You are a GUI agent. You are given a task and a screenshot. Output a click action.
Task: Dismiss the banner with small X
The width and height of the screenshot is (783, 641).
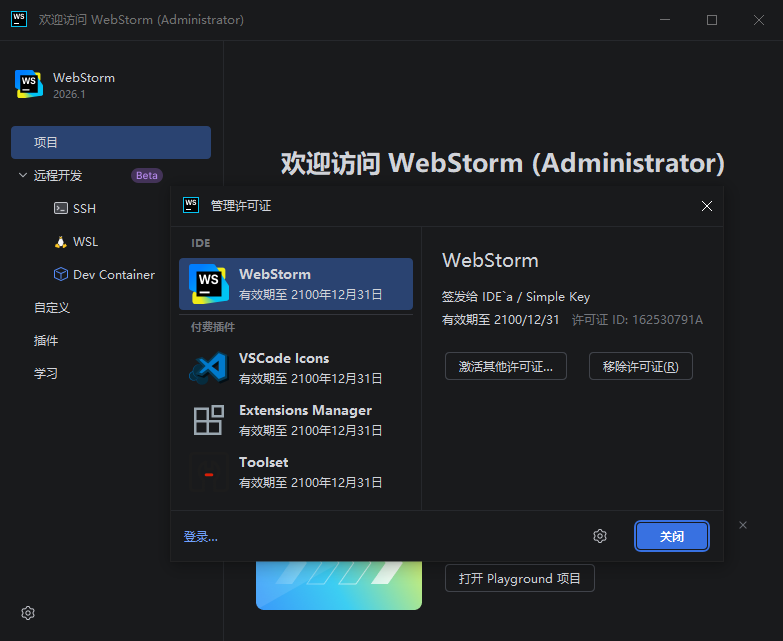tap(743, 525)
